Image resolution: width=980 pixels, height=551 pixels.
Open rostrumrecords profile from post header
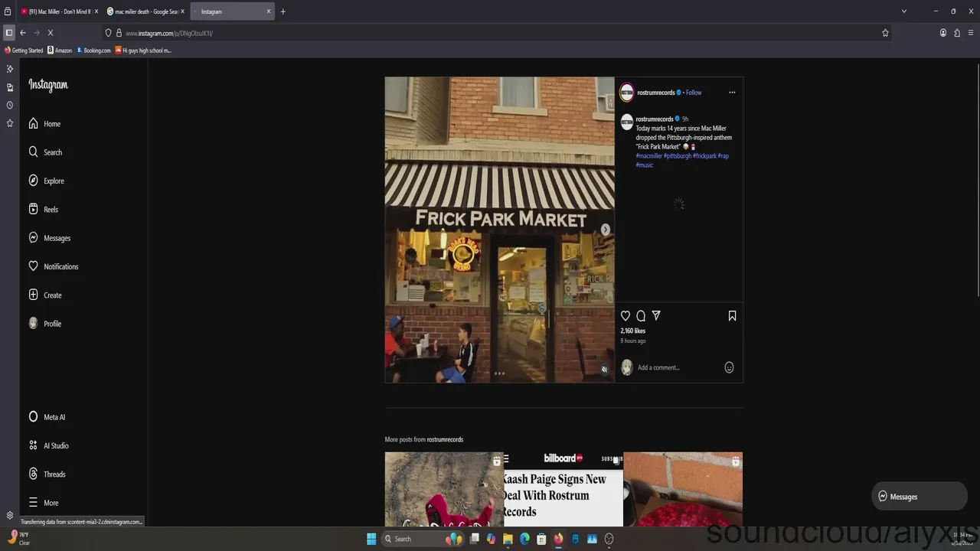[656, 93]
